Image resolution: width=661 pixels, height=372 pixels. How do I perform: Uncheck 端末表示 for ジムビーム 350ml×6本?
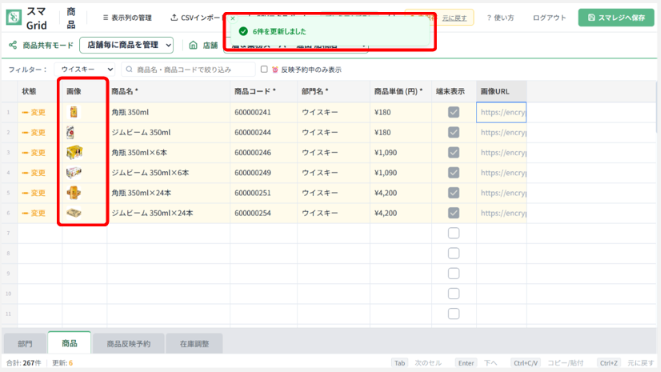(x=454, y=173)
